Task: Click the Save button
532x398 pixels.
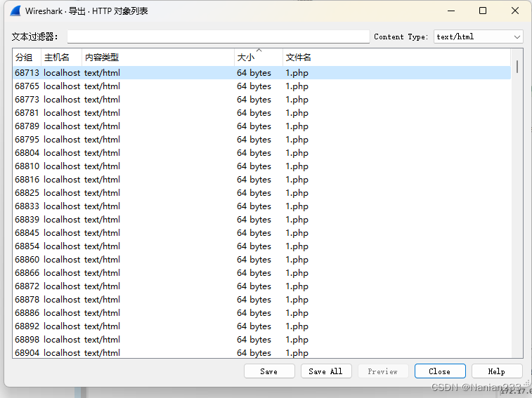Action: 269,371
